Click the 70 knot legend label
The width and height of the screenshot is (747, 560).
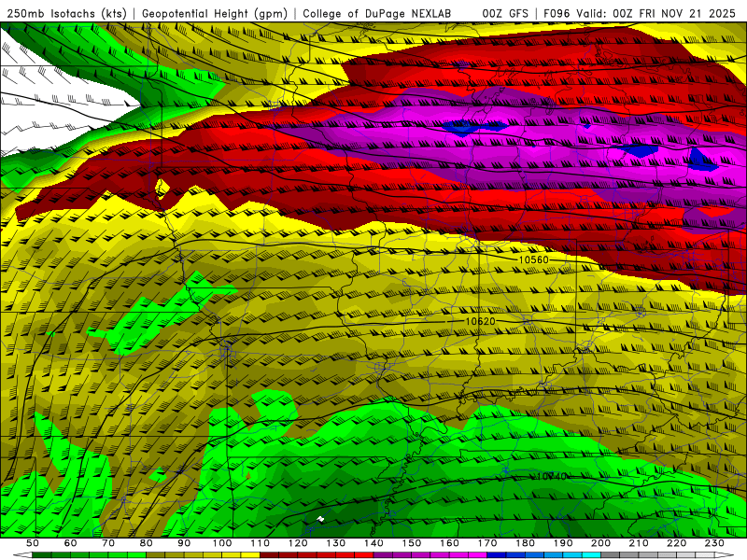[x=108, y=543]
